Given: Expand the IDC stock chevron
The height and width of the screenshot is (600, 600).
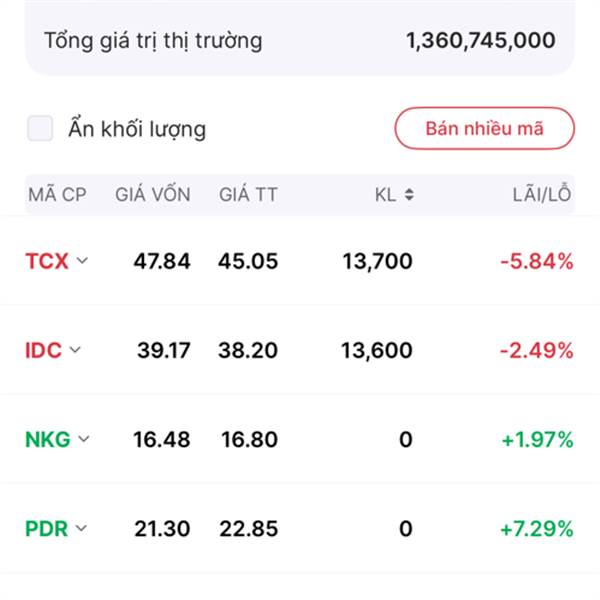Looking at the screenshot, I should pyautogui.click(x=75, y=349).
